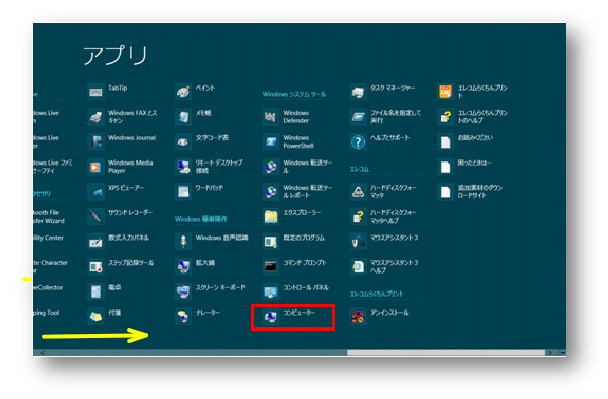Launch the Magnifier (拡大鏡) app icon

pos(183,266)
